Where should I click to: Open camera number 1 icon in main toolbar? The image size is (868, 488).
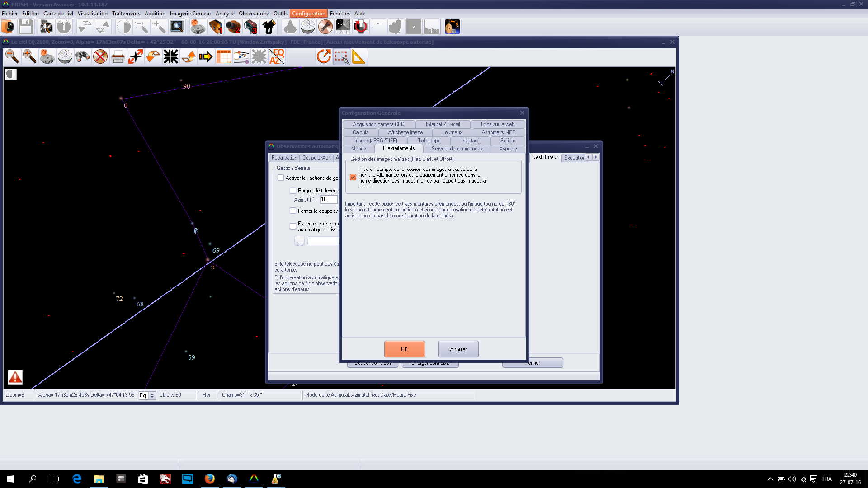pos(216,27)
